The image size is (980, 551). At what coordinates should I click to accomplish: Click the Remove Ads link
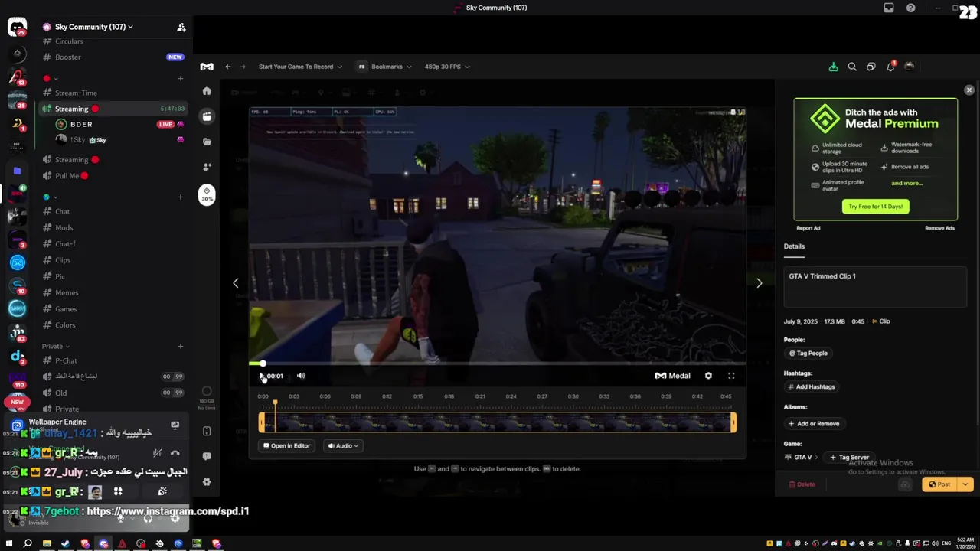pos(939,228)
